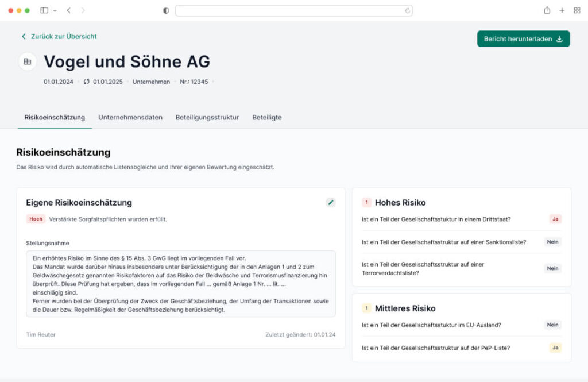Click the Hohes Risiko heading
This screenshot has height=382, width=588.
400,203
